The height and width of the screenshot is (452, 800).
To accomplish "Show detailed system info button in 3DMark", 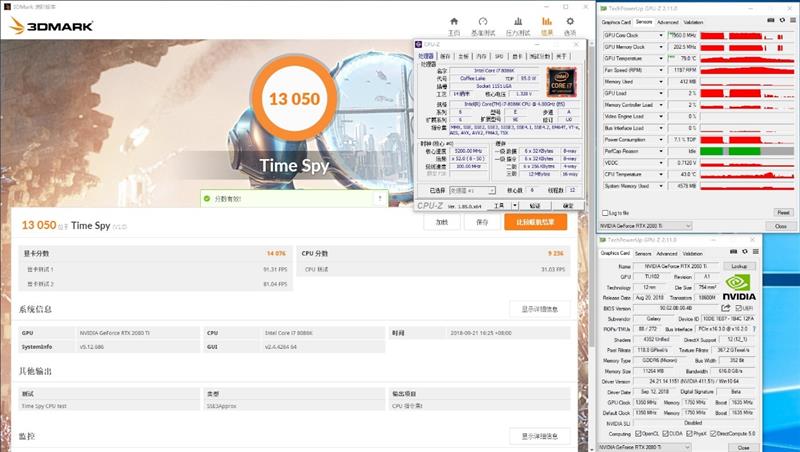I will pyautogui.click(x=539, y=309).
